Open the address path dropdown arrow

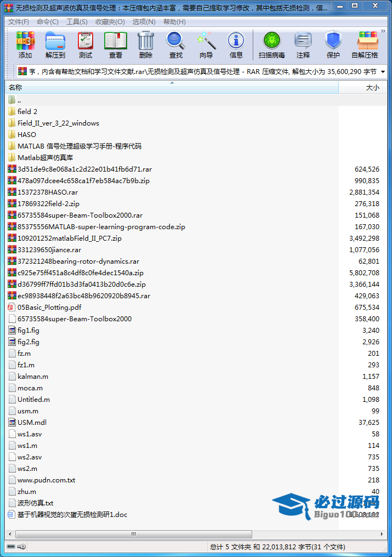coord(383,72)
